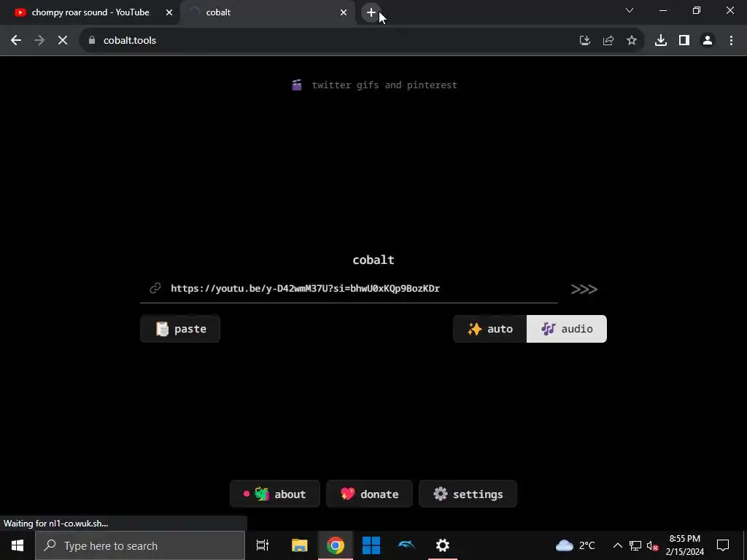Click the clapperboard icon in notice
The width and height of the screenshot is (747, 560).
(297, 85)
